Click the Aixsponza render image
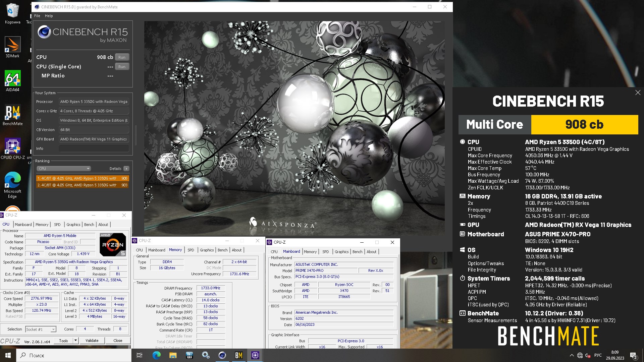The width and height of the screenshot is (644, 362). 294,128
